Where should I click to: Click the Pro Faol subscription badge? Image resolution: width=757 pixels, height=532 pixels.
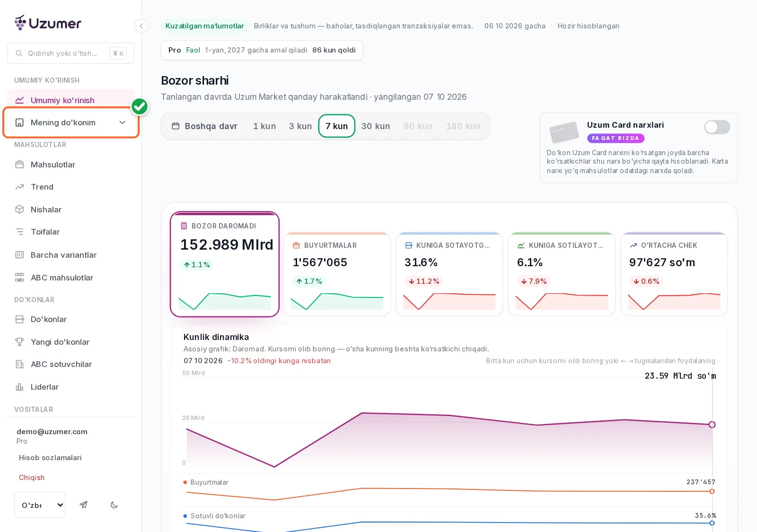[262, 50]
